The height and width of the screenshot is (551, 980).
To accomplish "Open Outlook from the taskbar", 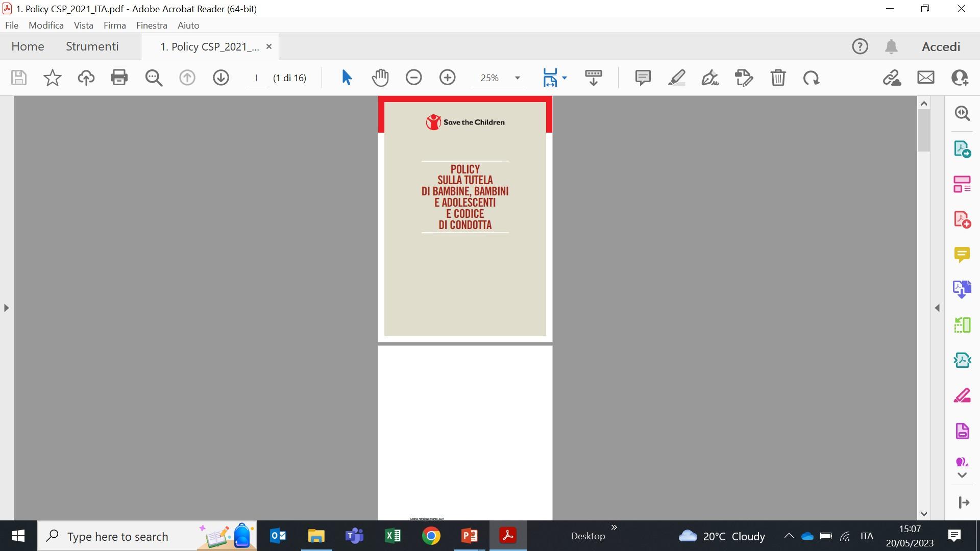I will tap(278, 536).
